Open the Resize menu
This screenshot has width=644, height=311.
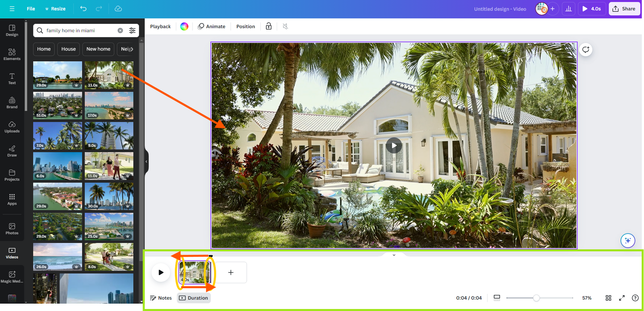coord(55,9)
